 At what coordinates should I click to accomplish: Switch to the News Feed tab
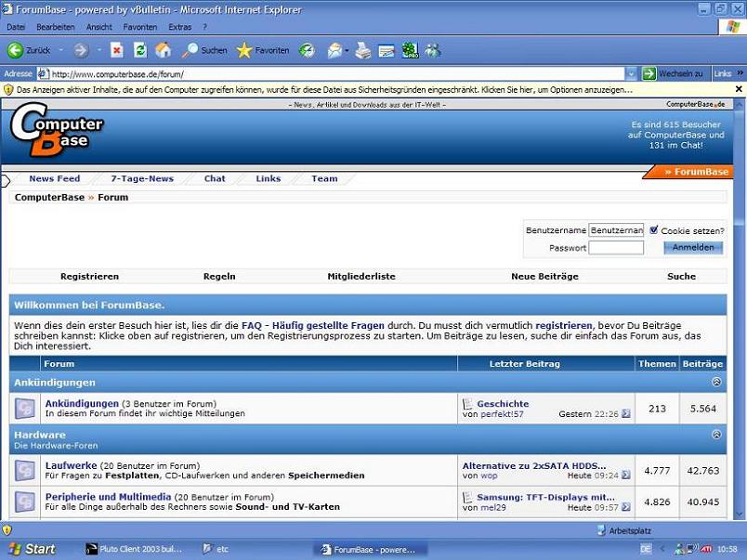54,178
